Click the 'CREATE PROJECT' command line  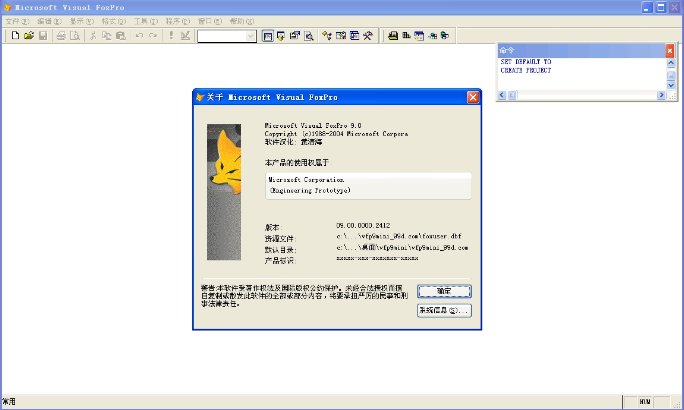tap(526, 70)
